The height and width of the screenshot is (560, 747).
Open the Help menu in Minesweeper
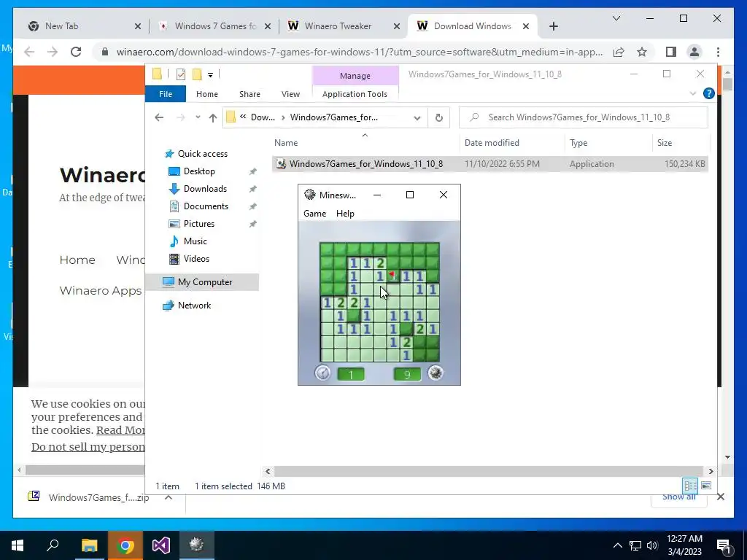(x=345, y=214)
